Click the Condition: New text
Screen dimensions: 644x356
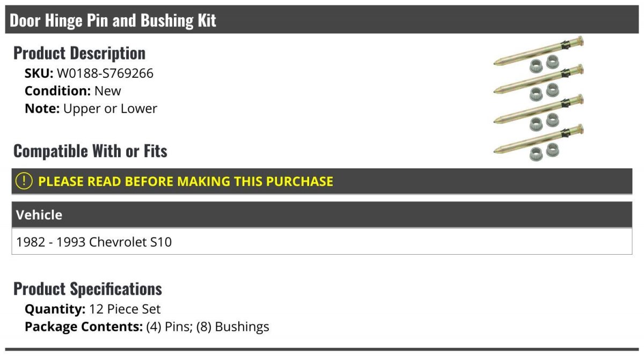coord(73,91)
